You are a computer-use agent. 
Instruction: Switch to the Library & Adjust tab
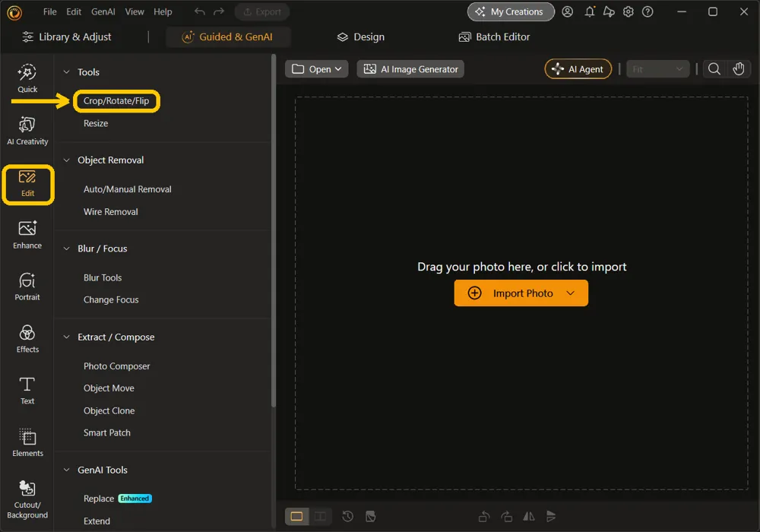pyautogui.click(x=67, y=36)
